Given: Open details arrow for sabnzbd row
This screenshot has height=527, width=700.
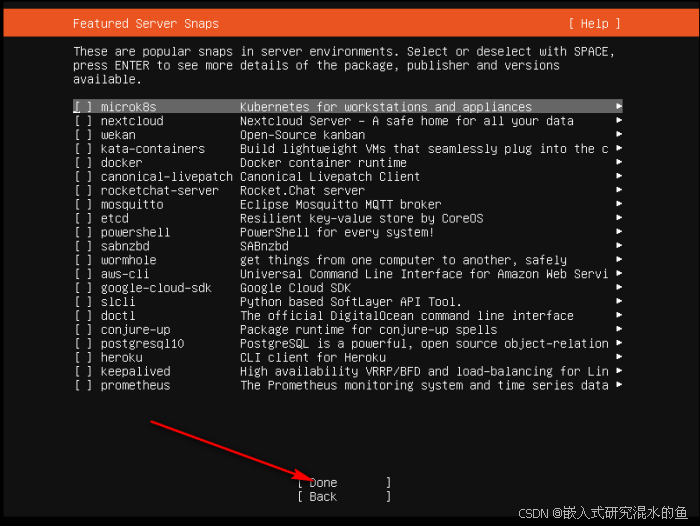Looking at the screenshot, I should click(x=619, y=246).
